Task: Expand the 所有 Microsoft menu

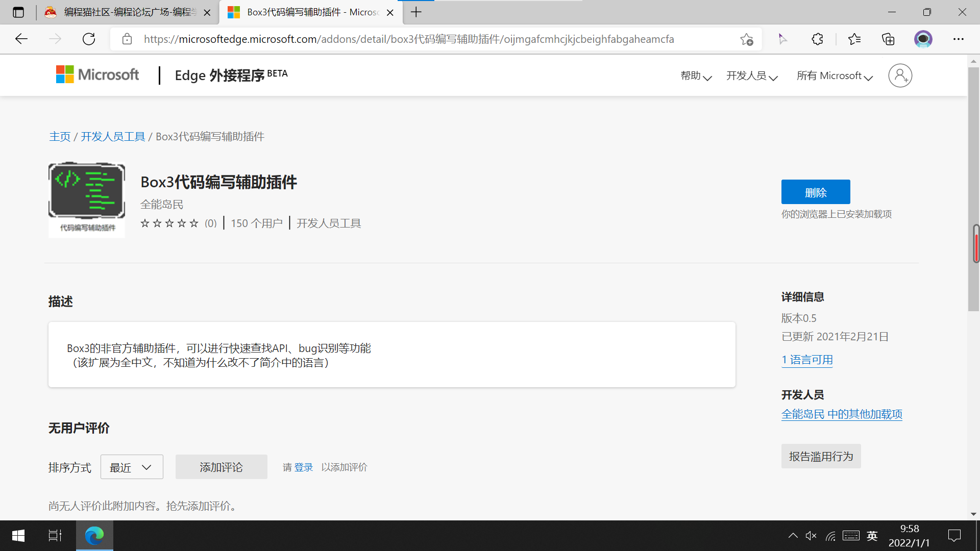Action: point(835,76)
